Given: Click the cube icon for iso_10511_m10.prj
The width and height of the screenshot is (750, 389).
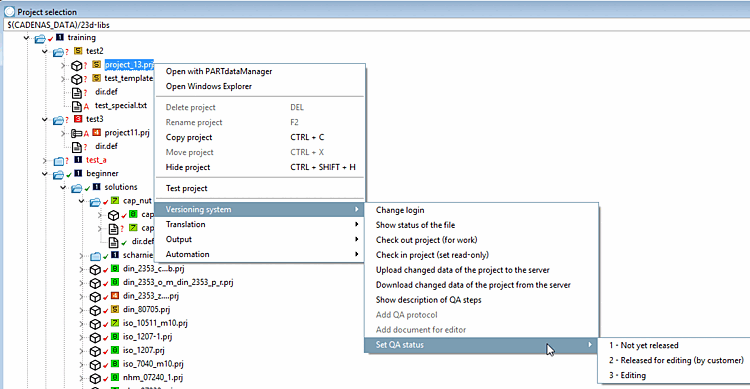Looking at the screenshot, I should [x=95, y=324].
